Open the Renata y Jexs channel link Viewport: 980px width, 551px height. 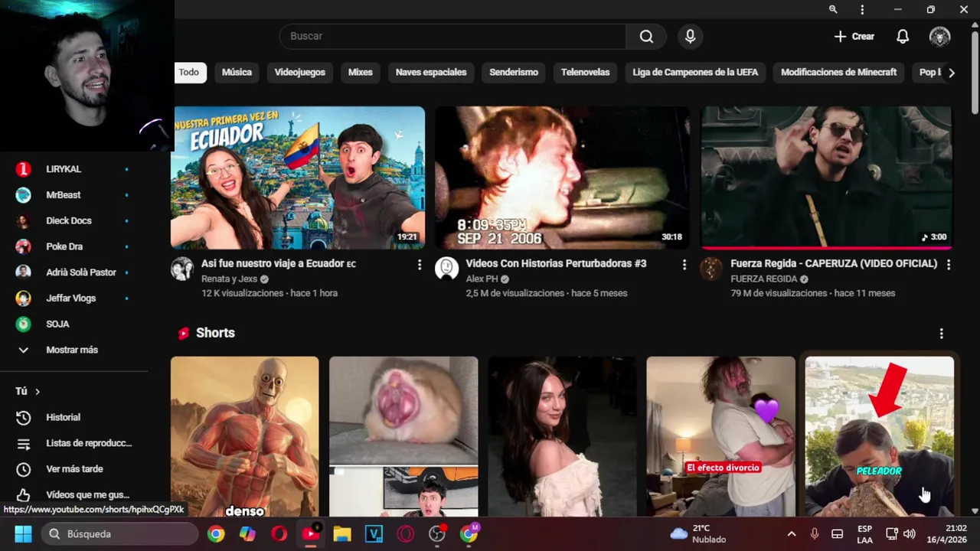tap(229, 279)
